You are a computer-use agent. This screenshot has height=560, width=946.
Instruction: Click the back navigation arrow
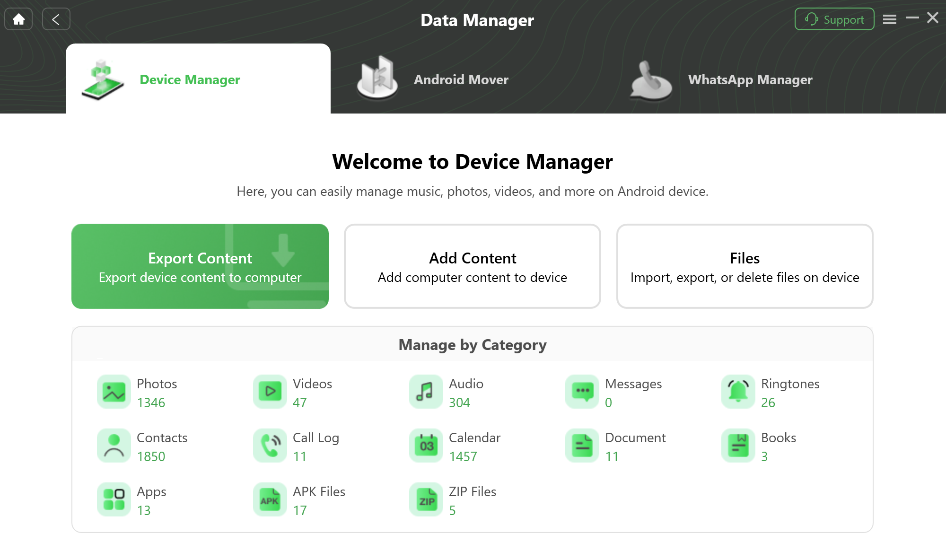57,18
